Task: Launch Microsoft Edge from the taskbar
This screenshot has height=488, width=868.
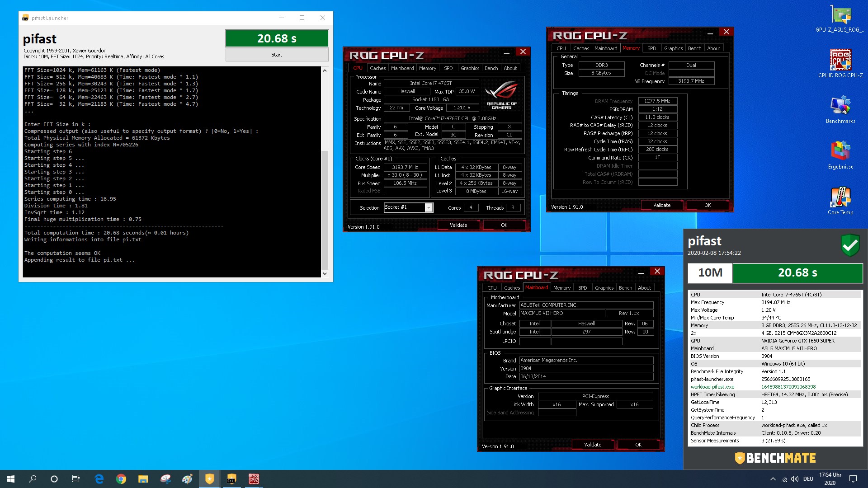Action: click(x=99, y=479)
